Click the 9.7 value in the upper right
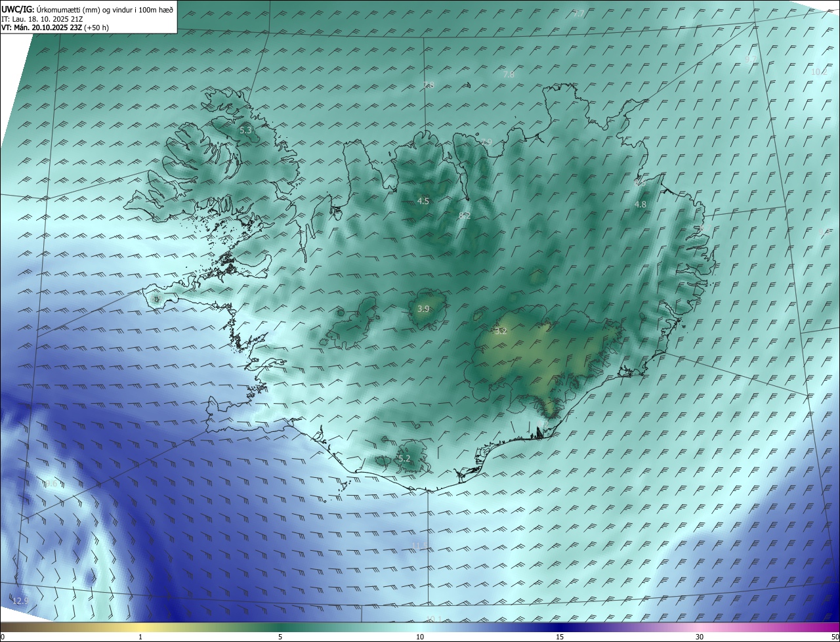The image size is (840, 642). click(750, 59)
